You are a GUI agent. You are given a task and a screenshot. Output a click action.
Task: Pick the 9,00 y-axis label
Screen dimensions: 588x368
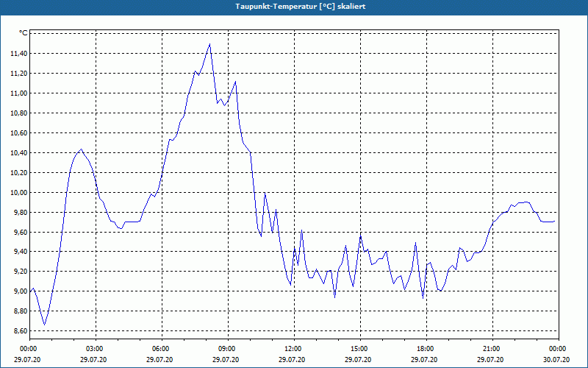pyautogui.click(x=21, y=291)
